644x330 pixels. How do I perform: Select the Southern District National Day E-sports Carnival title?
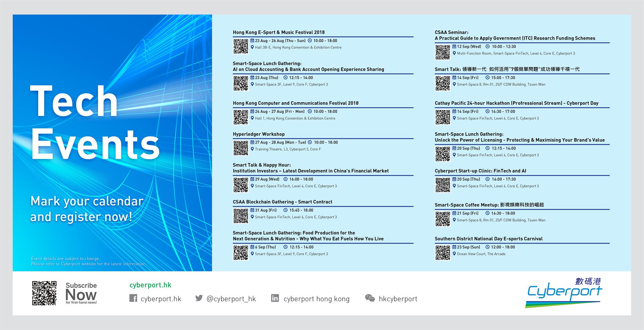point(488,239)
